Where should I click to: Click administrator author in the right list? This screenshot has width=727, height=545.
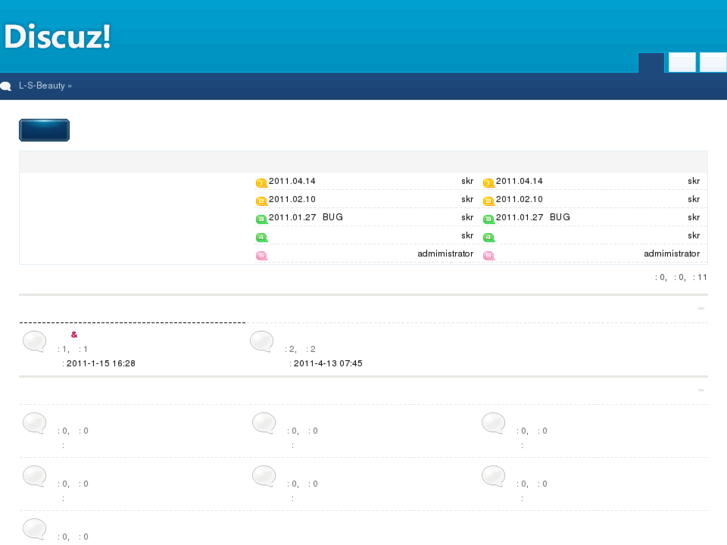click(672, 253)
